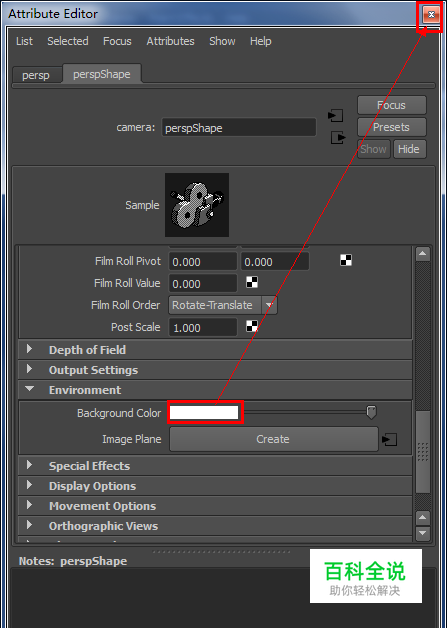
Task: Collapse the Environment section
Action: click(215, 390)
